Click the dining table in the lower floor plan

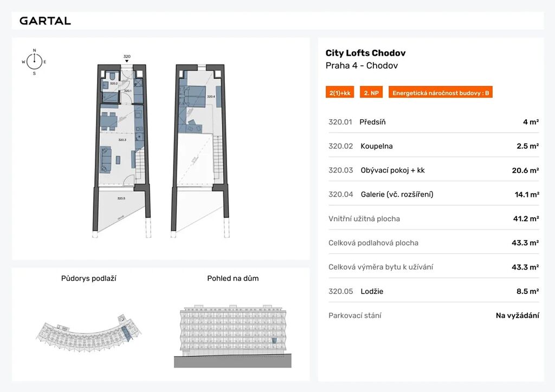pyautogui.click(x=110, y=120)
